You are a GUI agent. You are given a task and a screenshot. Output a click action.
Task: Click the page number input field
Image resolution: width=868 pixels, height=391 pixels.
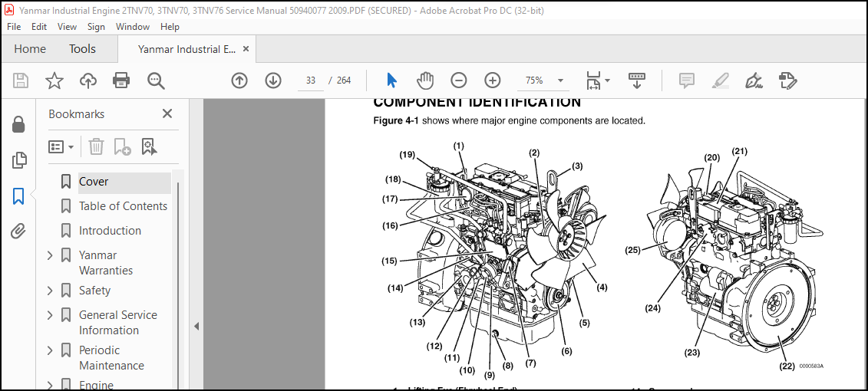click(x=310, y=80)
